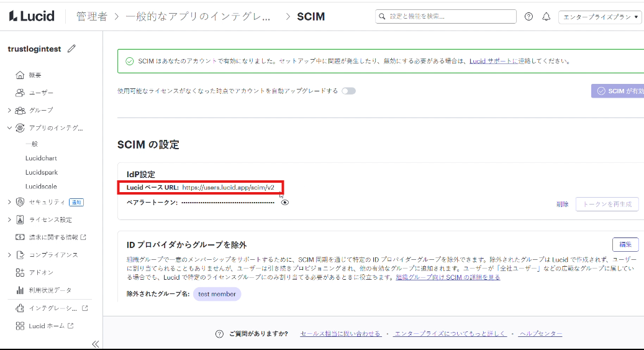This screenshot has height=350, width=644.
Task: Select Lucidspark in sidebar
Action: pyautogui.click(x=42, y=172)
